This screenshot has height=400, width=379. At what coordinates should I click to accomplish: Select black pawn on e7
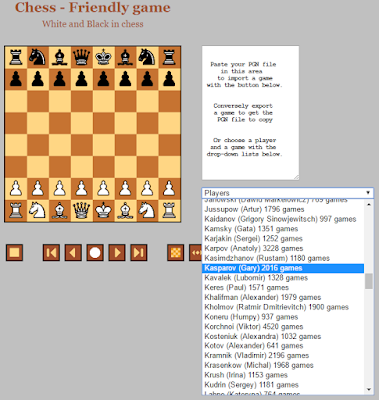(104, 79)
